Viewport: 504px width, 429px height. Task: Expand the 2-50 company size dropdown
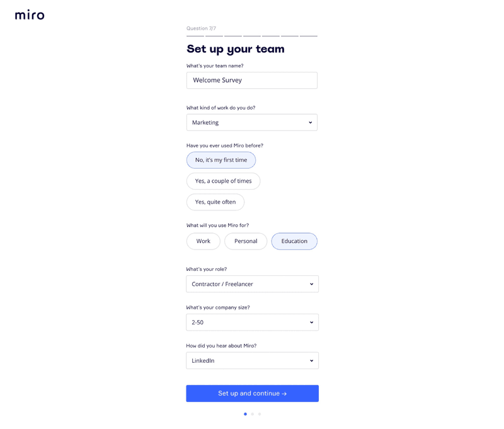(x=251, y=323)
